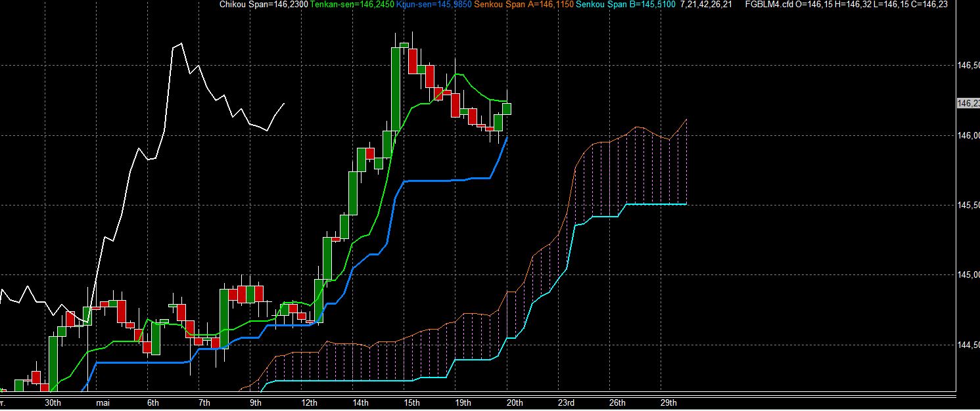The width and height of the screenshot is (980, 411).
Task: Click the 7th date axis label
Action: (204, 402)
